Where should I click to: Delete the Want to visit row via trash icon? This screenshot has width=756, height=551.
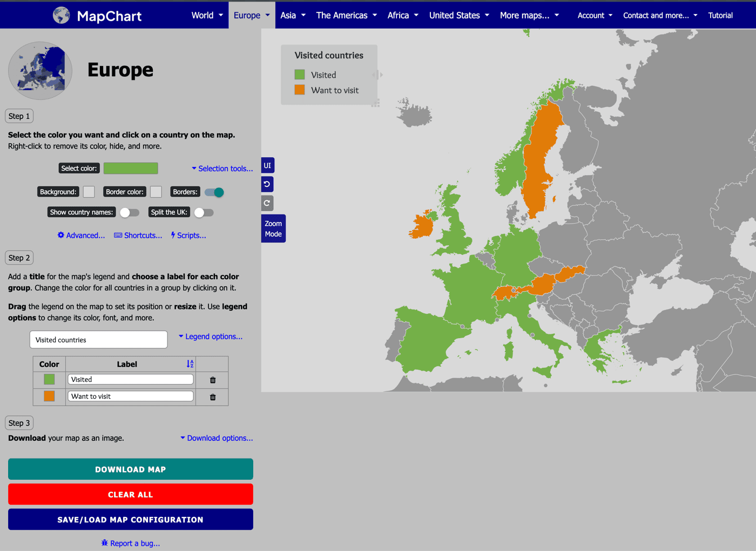coord(213,397)
